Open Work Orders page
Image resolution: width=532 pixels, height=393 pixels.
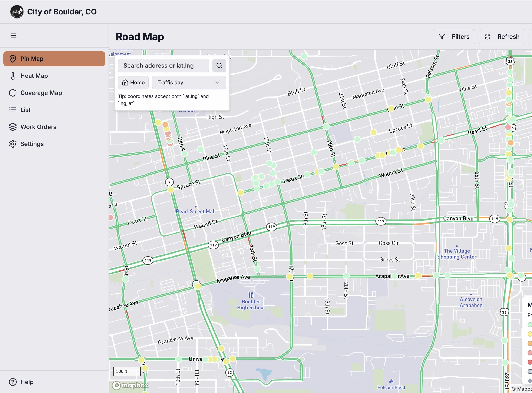click(54, 127)
